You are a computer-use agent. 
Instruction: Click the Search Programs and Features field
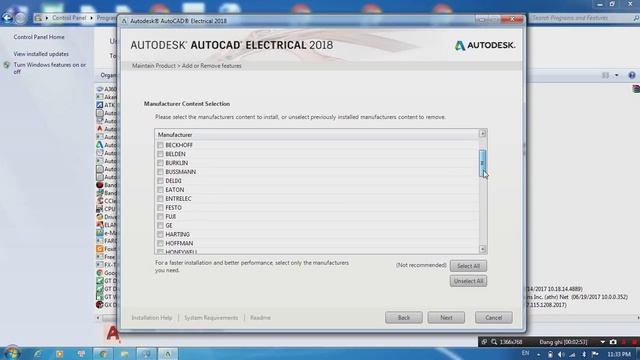[x=582, y=18]
